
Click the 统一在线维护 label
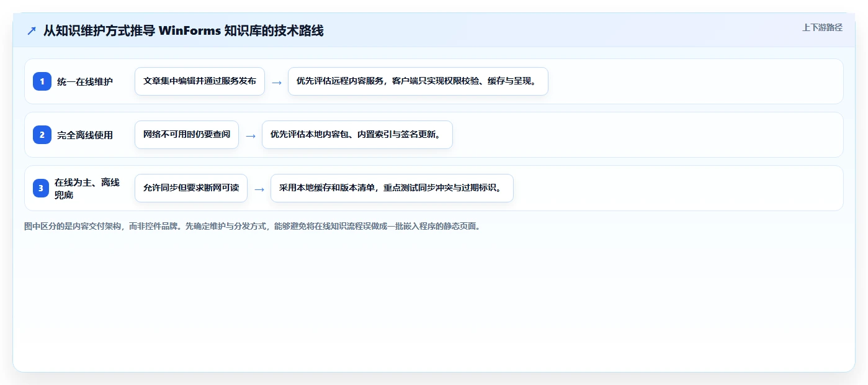[85, 81]
